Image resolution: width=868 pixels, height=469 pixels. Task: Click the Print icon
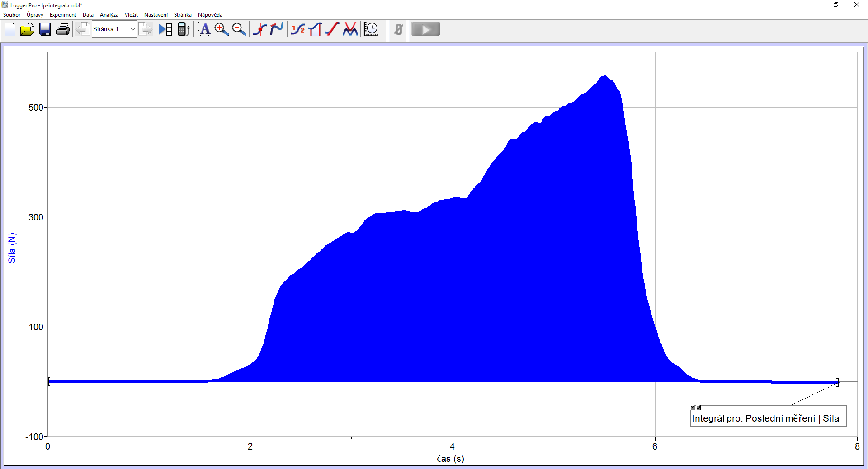coord(63,29)
